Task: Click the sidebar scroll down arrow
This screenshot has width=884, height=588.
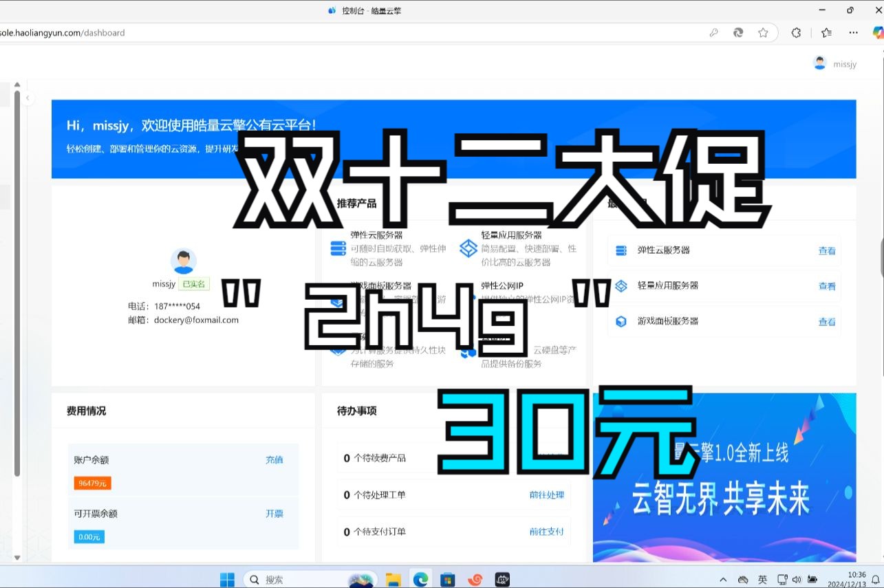Action: click(17, 558)
